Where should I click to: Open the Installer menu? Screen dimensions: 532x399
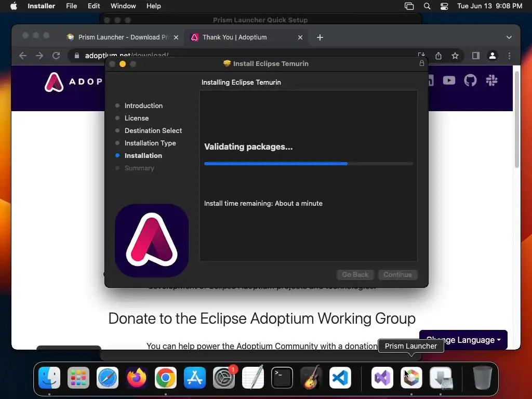click(42, 6)
